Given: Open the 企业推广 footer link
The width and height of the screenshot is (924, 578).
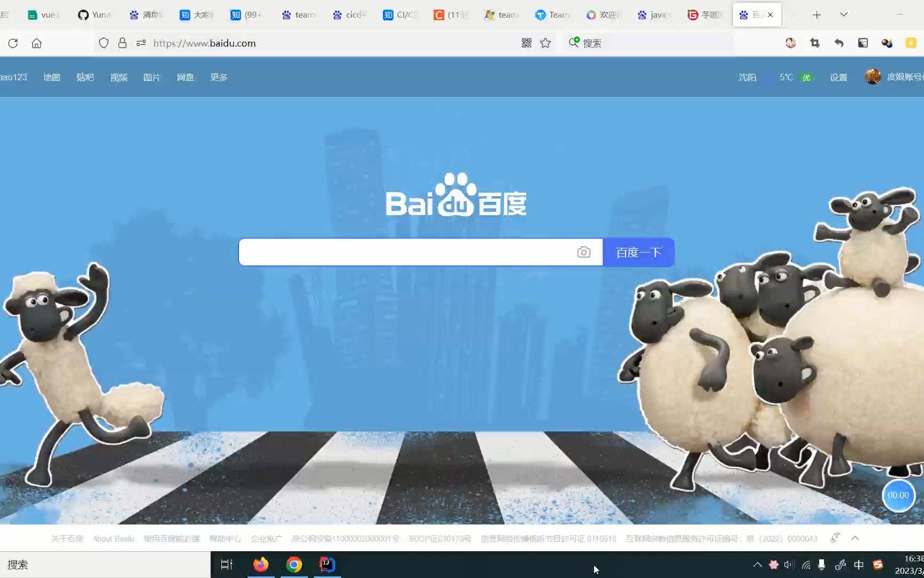Looking at the screenshot, I should 266,538.
